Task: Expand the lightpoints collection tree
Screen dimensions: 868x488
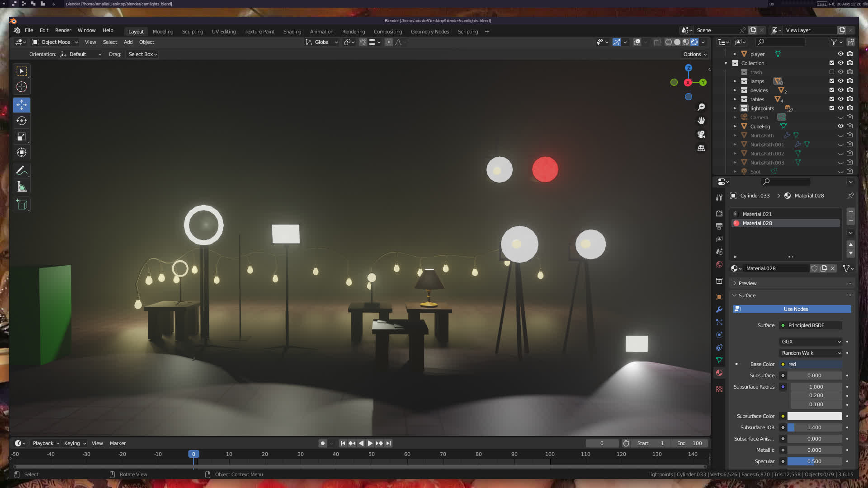Action: point(735,108)
